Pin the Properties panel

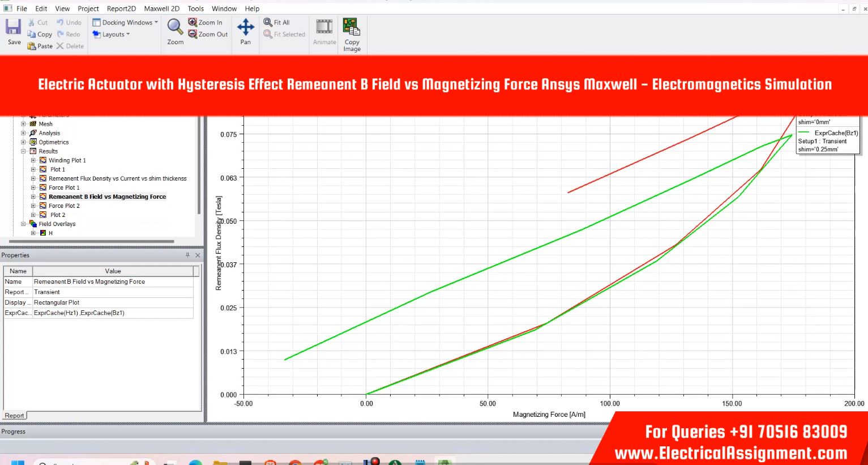coord(187,255)
